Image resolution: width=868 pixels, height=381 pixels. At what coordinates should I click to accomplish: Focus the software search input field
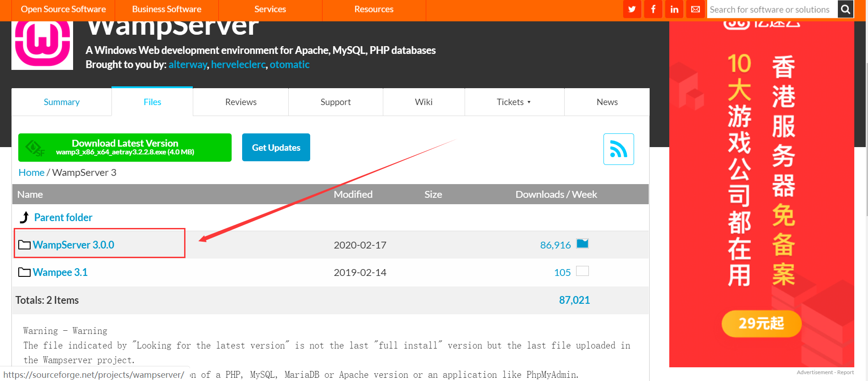[x=773, y=9]
